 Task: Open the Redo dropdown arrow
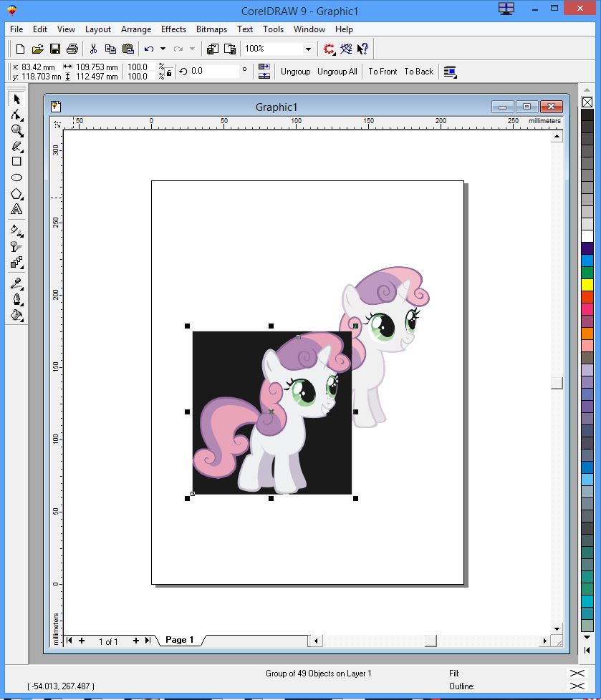(192, 49)
